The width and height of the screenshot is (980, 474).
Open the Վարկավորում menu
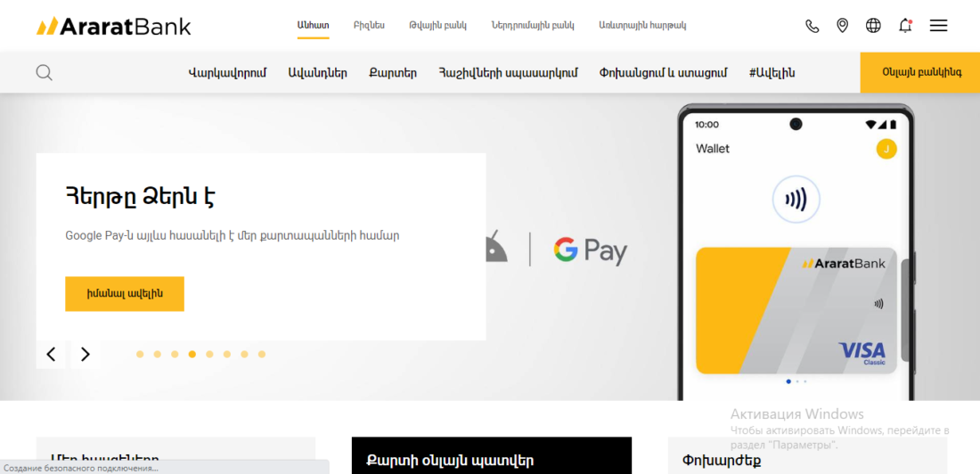[227, 72]
